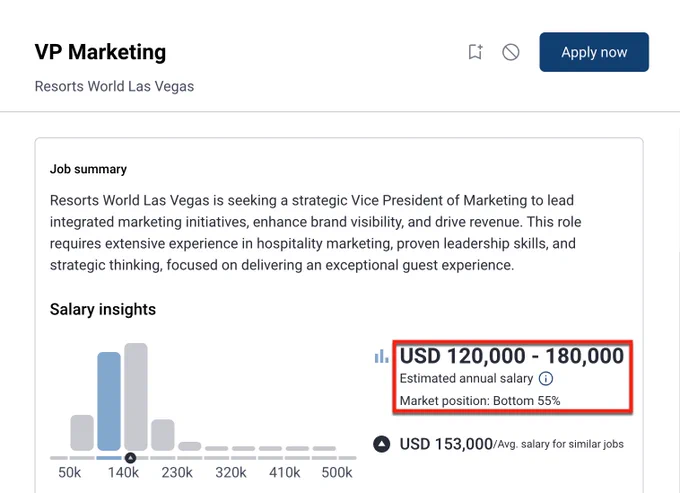Hide this job with the block icon
The image size is (680, 493).
(510, 52)
